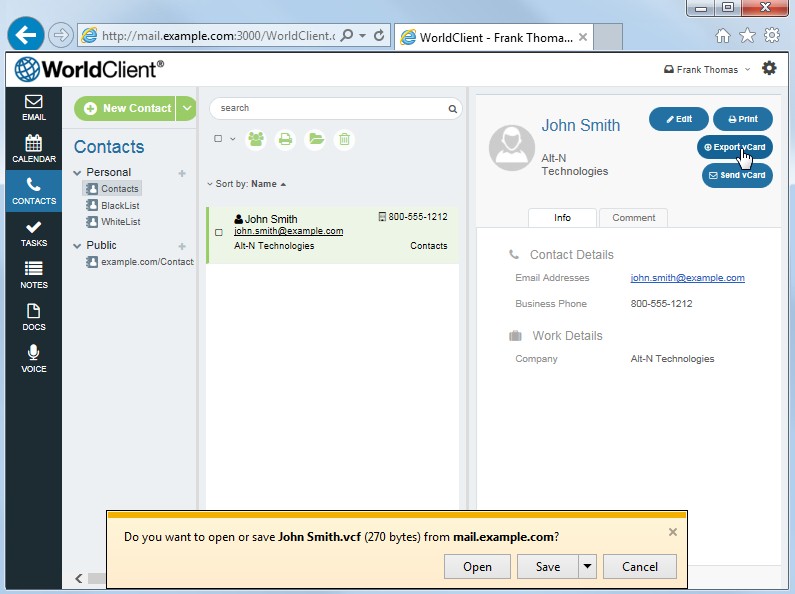Click the 800-555-1212 business phone value
The height and width of the screenshot is (594, 795).
[x=661, y=304]
